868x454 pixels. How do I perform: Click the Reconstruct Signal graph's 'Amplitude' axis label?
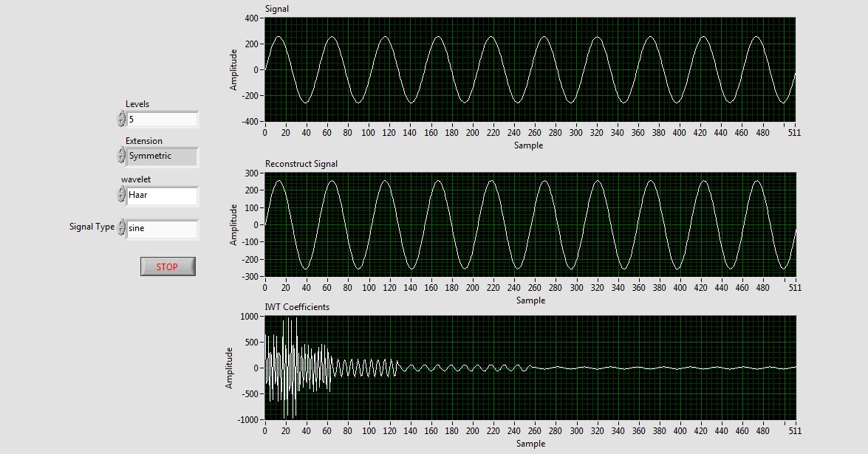(x=233, y=224)
